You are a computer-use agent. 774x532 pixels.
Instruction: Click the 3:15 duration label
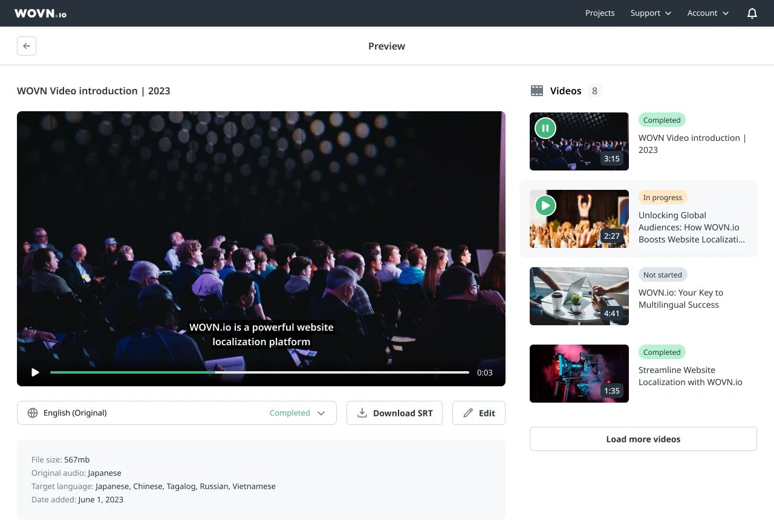coord(612,158)
